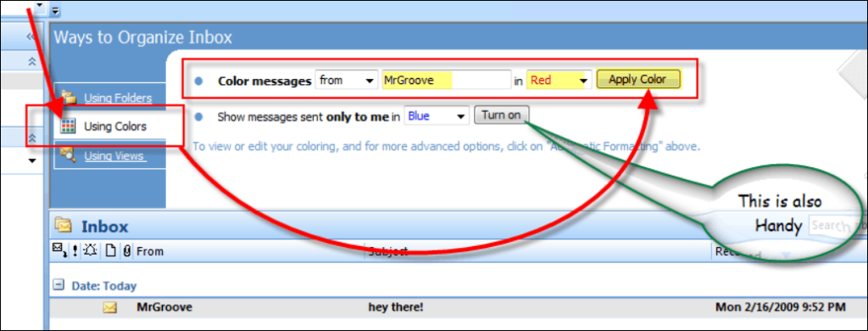The image size is (868, 331).
Task: Click the Apply Color button
Action: 639,79
